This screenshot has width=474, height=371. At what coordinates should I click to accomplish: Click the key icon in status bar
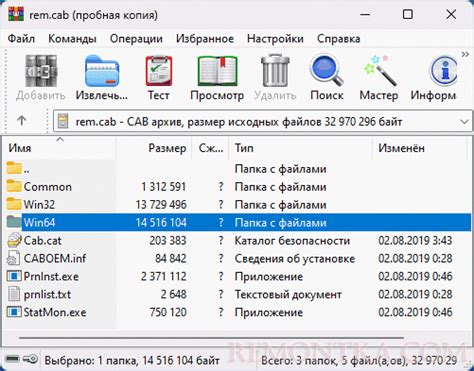pyautogui.click(x=30, y=359)
